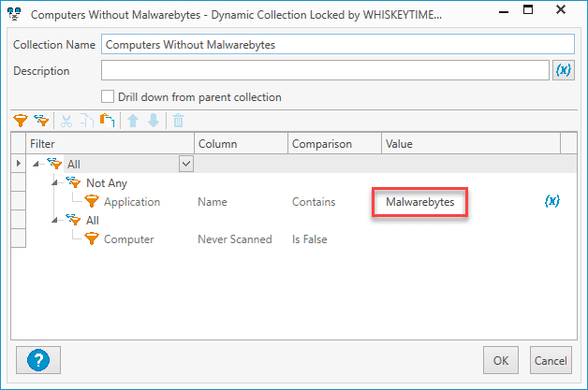Add a value filter with funnel icon
This screenshot has width=588, height=390.
coord(21,121)
